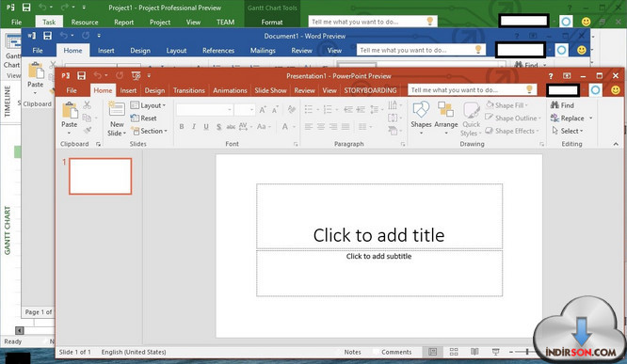Open Shape Effects dropdown
The width and height of the screenshot is (627, 364).
click(x=512, y=131)
